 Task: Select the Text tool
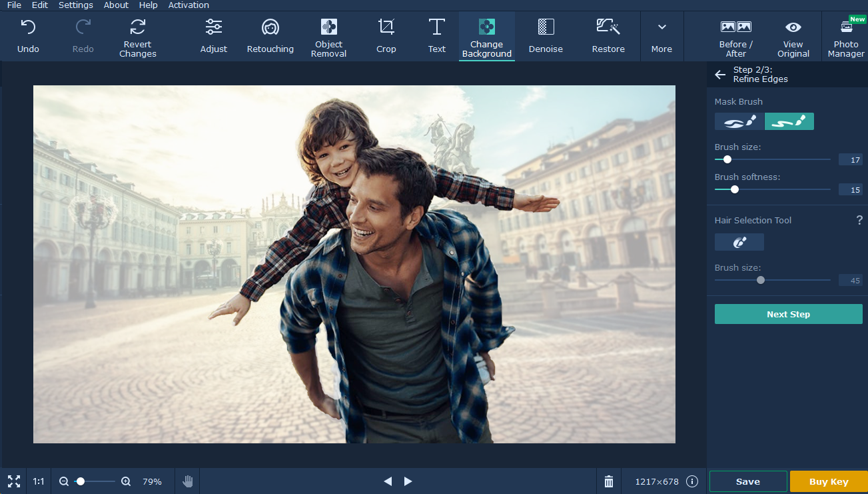pyautogui.click(x=436, y=36)
